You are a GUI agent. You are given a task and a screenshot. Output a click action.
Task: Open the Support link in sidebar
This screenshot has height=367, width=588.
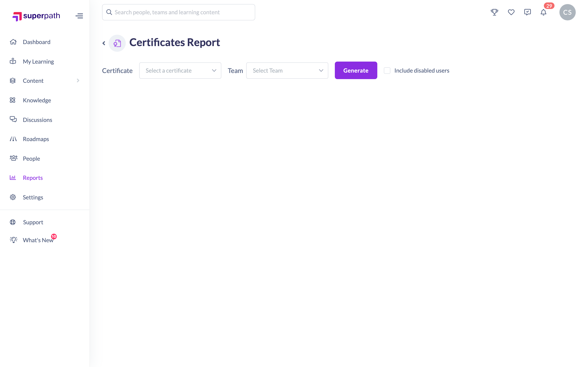pos(33,222)
